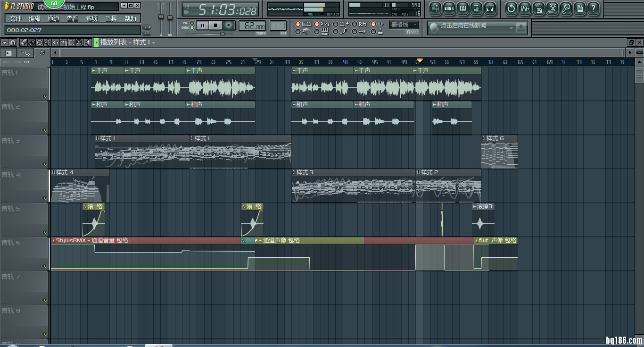Open the playlist window from toolbar
644x347 pixels.
coord(435,8)
